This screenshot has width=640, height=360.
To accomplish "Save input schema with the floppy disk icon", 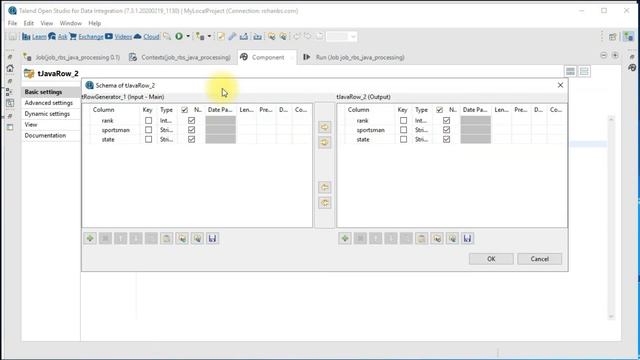I will [x=212, y=238].
